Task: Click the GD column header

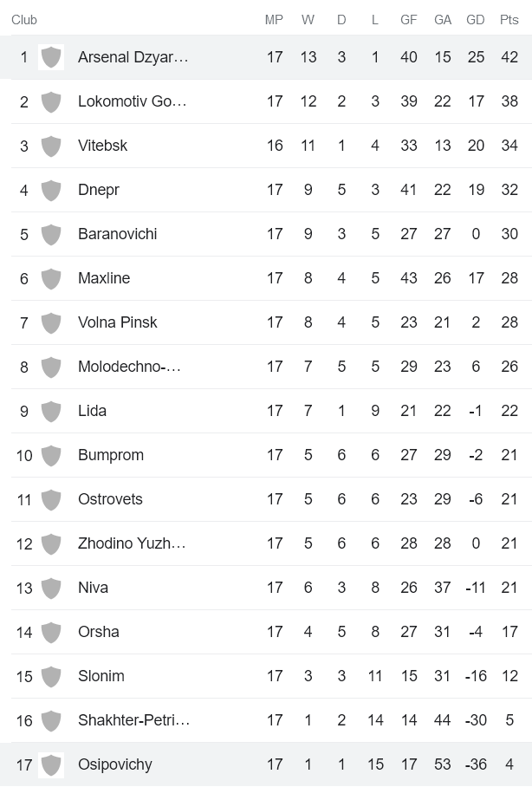Action: [475, 20]
